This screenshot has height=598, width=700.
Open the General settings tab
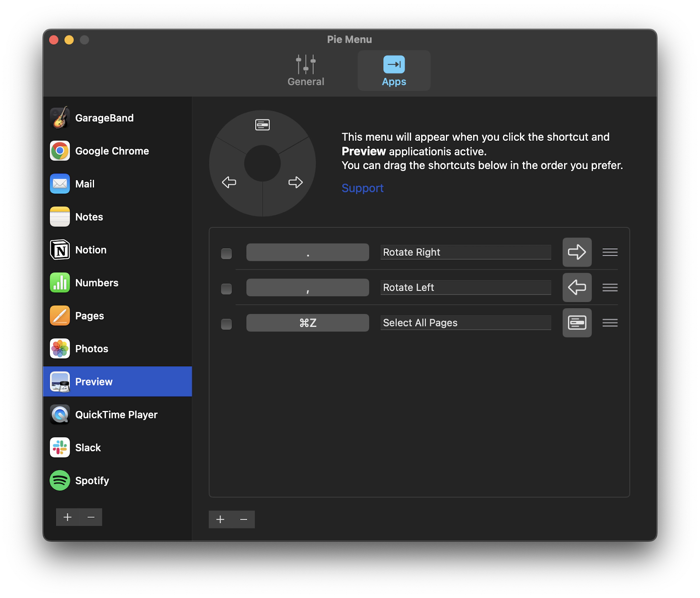click(306, 70)
